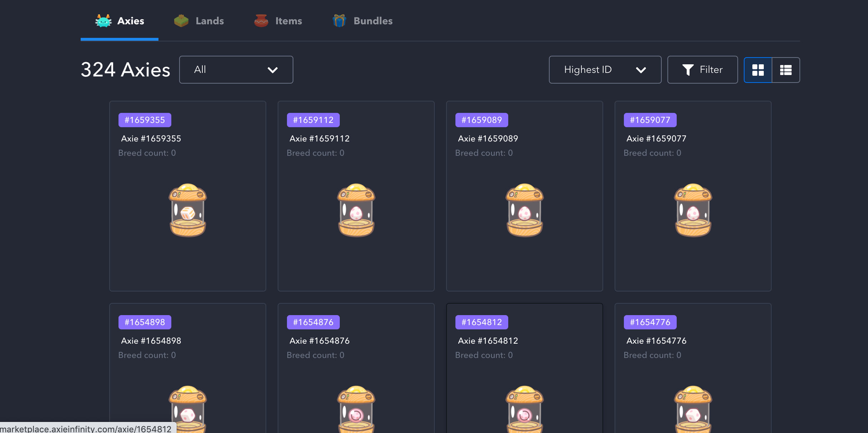The height and width of the screenshot is (433, 868).
Task: Open the Filter panel
Action: pyautogui.click(x=702, y=70)
